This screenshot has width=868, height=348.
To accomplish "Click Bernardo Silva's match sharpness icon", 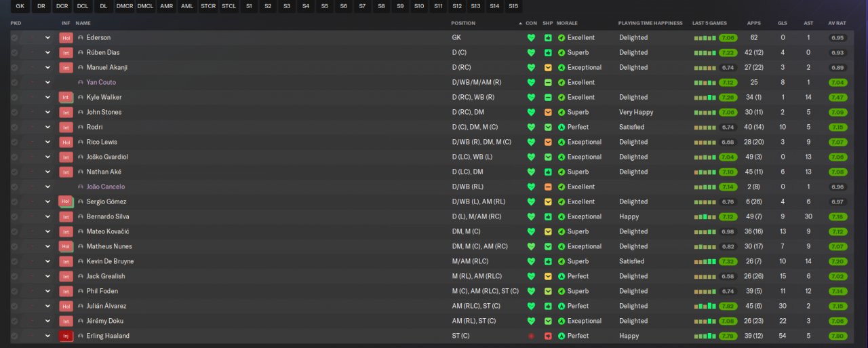I will point(548,217).
